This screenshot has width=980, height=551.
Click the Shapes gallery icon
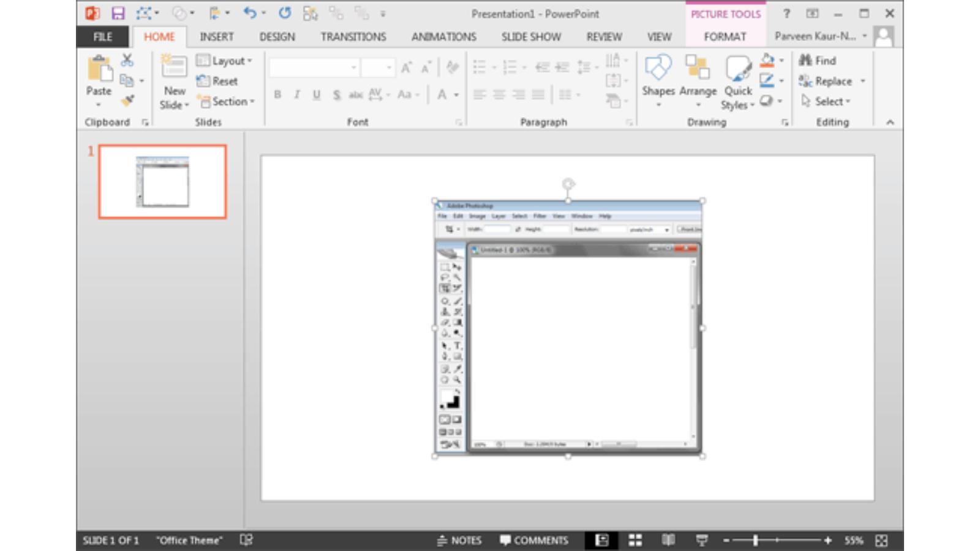point(658,67)
